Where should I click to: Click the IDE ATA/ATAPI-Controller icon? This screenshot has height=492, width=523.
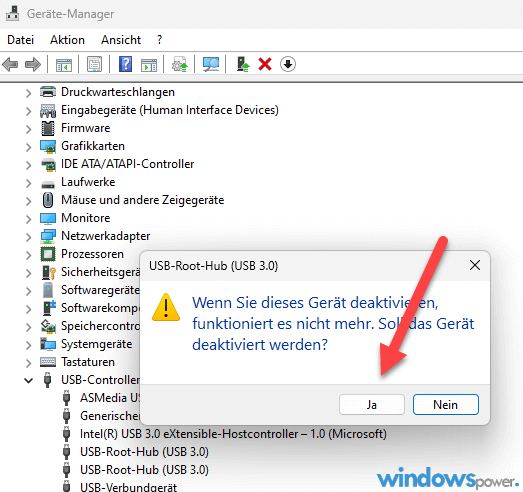(x=48, y=164)
